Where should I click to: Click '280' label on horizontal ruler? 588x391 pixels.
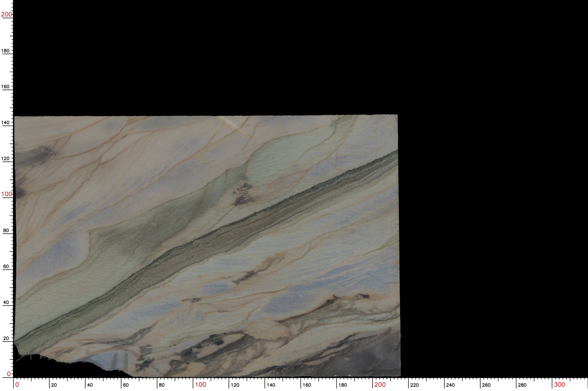coord(522,385)
